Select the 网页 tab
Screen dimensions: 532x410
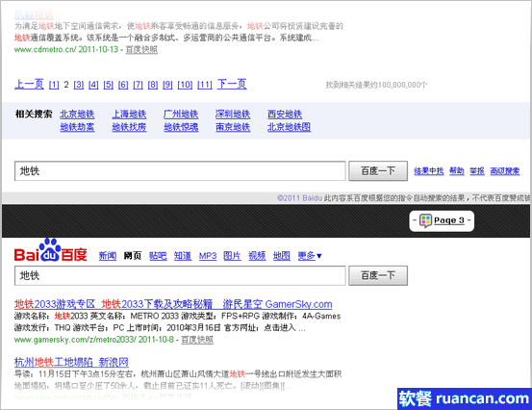point(133,256)
